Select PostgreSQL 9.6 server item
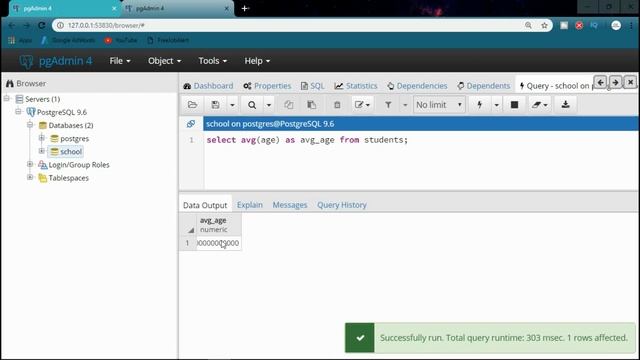This screenshot has height=360, width=640. 62,112
